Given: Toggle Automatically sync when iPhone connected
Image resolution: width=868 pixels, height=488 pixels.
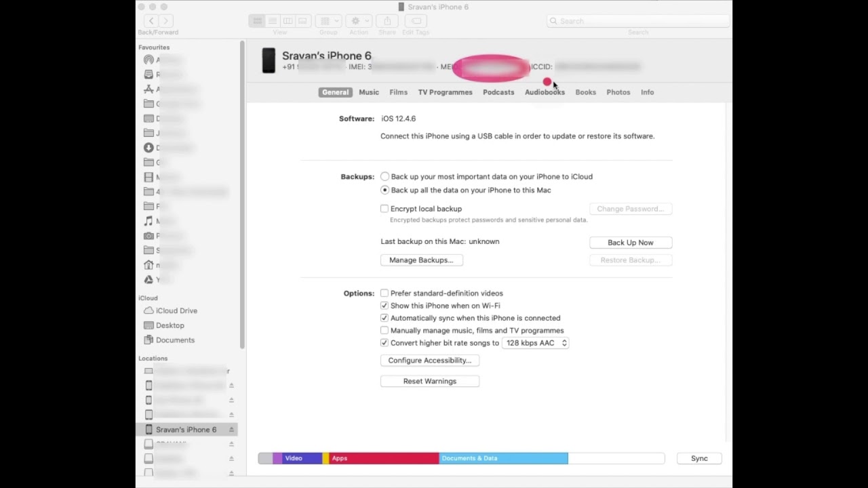Looking at the screenshot, I should (384, 318).
